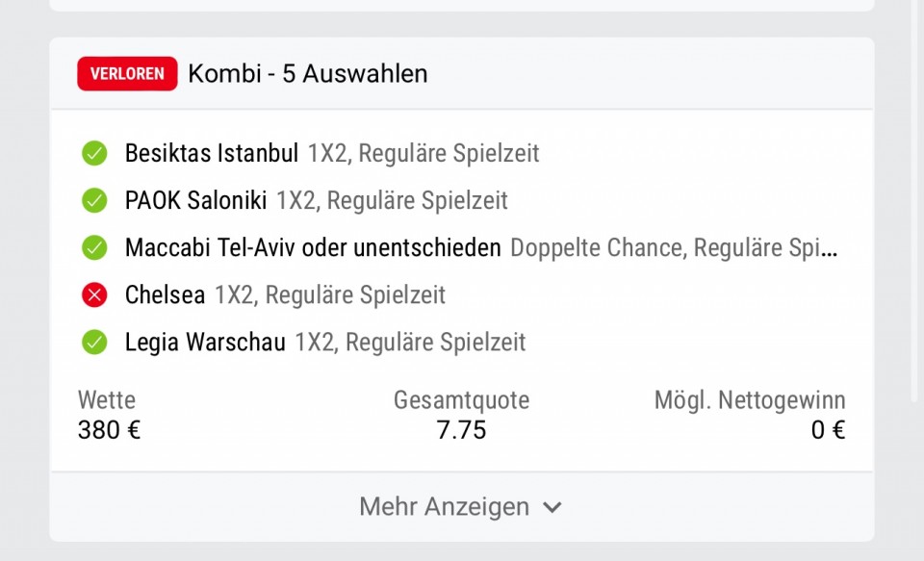
Task: Click the green check icon beside Besiktas Istanbul
Action: click(x=94, y=153)
